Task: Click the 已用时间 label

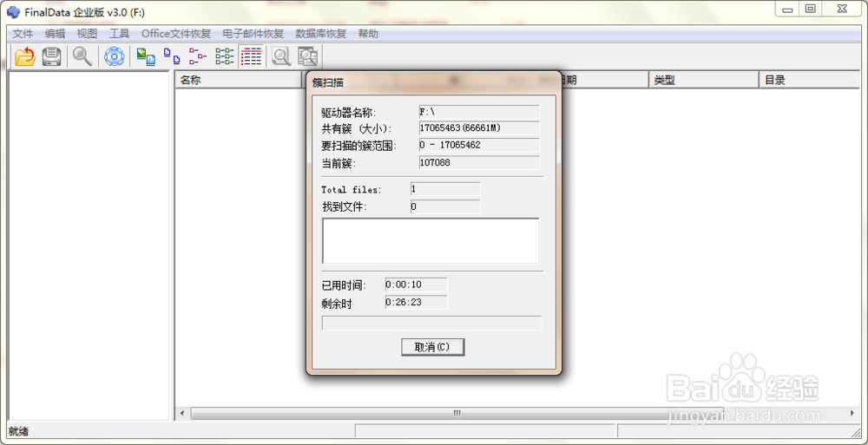Action: pos(345,285)
